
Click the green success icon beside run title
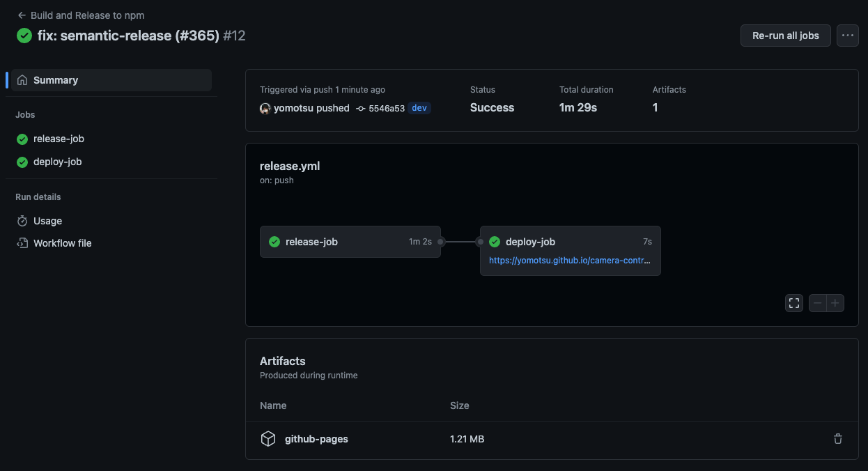pos(24,36)
